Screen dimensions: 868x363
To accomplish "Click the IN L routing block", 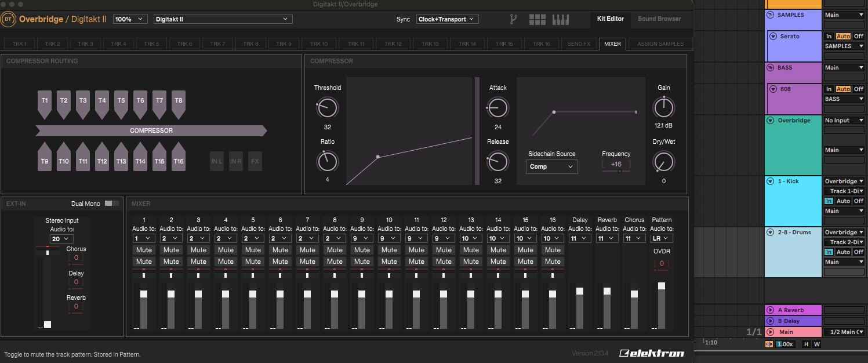I will tap(217, 161).
